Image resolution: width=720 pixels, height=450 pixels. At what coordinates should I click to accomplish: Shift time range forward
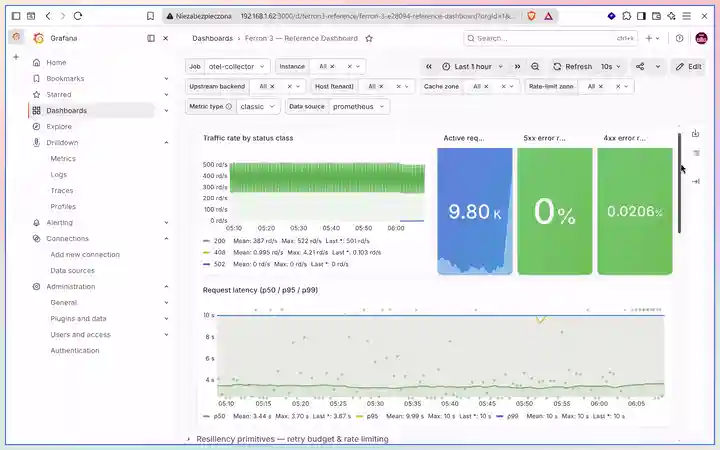point(517,67)
